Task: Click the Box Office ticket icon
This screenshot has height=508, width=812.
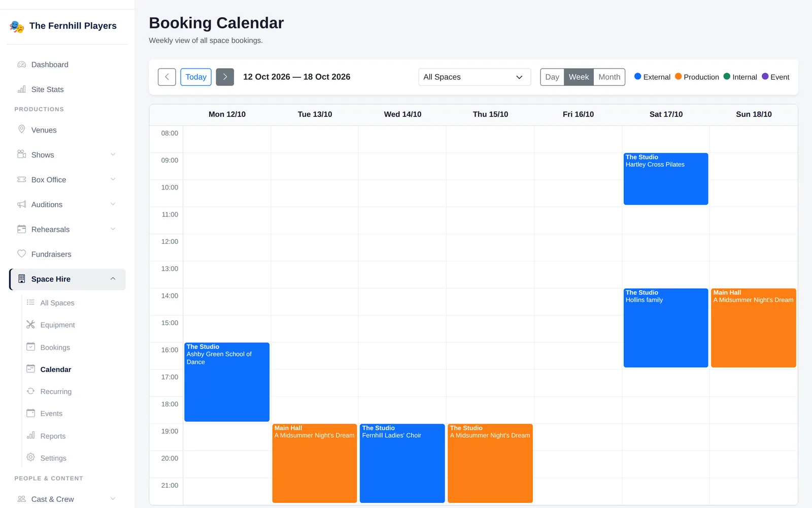Action: 21,179
